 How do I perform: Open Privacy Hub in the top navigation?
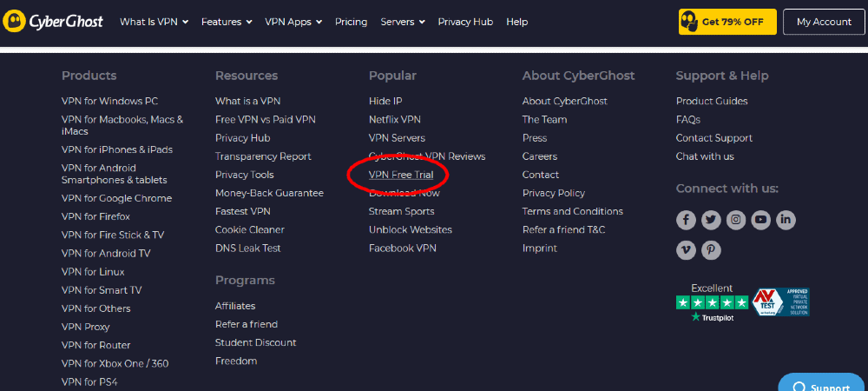pos(465,22)
